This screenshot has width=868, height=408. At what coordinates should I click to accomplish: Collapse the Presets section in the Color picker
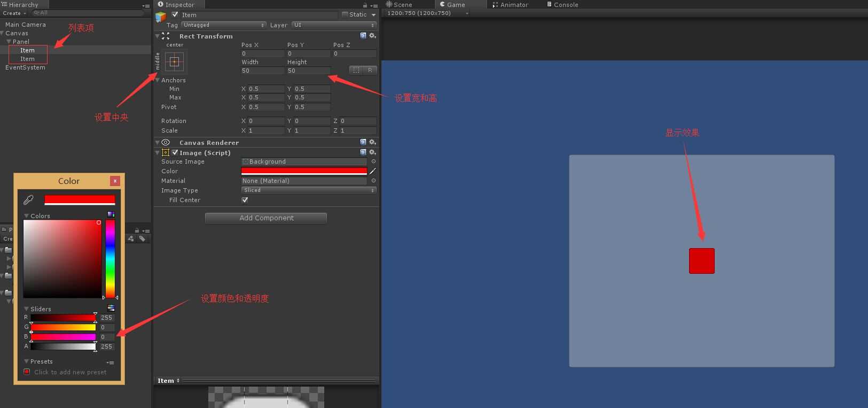coord(26,361)
